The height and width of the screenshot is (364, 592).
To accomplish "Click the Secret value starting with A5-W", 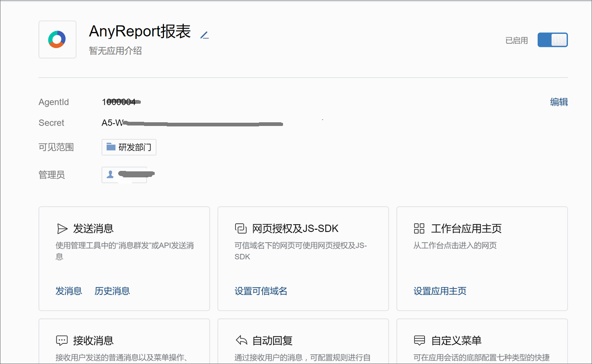I will 192,123.
